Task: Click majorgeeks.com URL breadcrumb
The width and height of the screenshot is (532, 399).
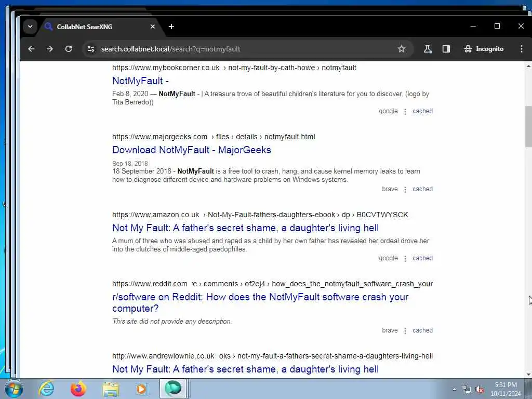Action: (x=214, y=137)
